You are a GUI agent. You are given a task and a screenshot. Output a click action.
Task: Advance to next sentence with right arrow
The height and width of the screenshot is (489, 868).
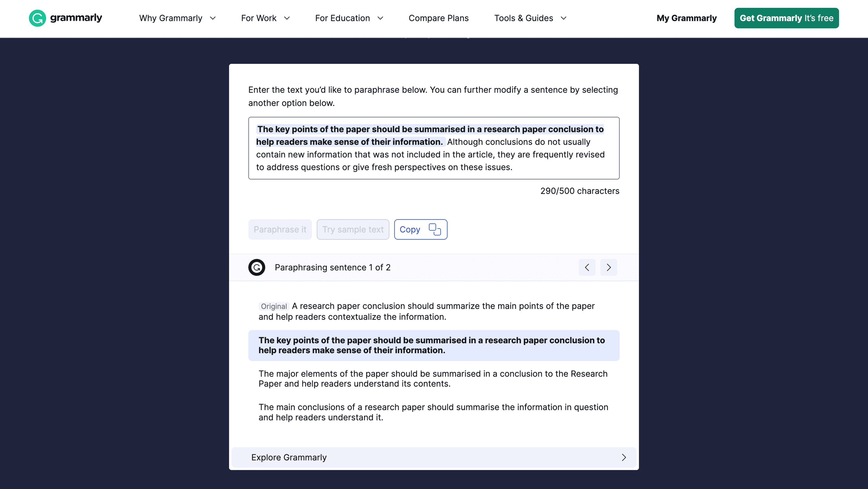tap(609, 267)
